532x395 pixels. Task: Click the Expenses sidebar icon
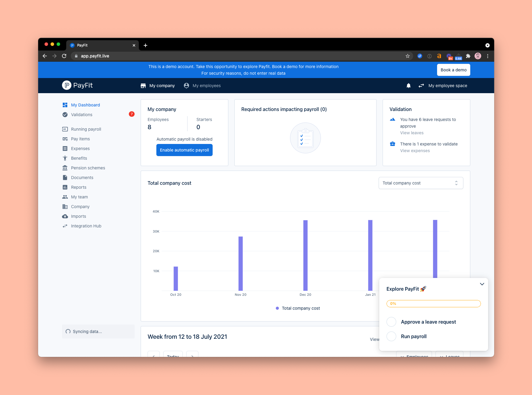65,149
